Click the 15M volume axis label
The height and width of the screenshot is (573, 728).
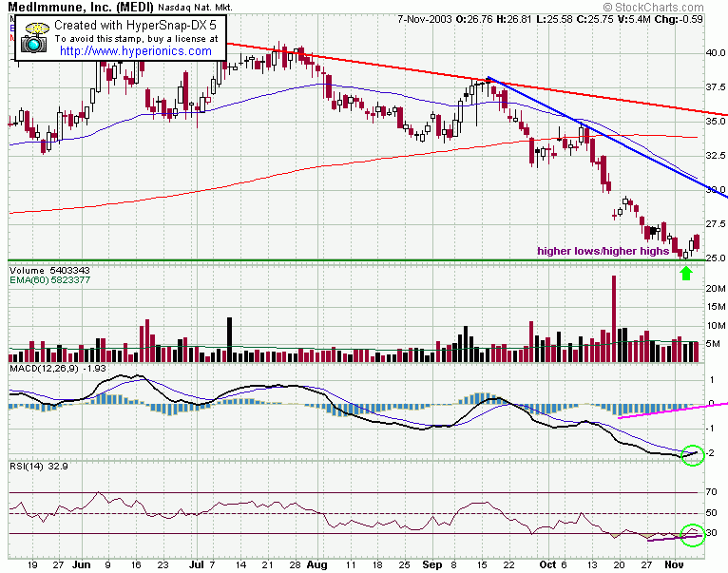(716, 307)
